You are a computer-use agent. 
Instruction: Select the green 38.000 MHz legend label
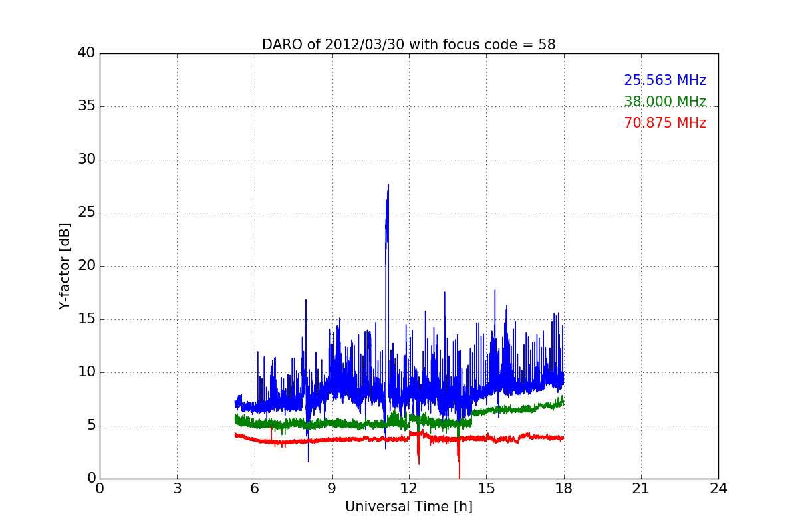(x=665, y=102)
